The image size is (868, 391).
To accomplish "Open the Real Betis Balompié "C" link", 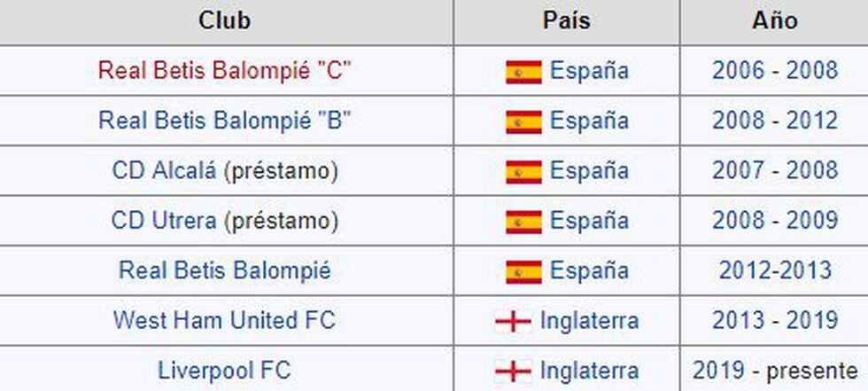I will point(225,71).
